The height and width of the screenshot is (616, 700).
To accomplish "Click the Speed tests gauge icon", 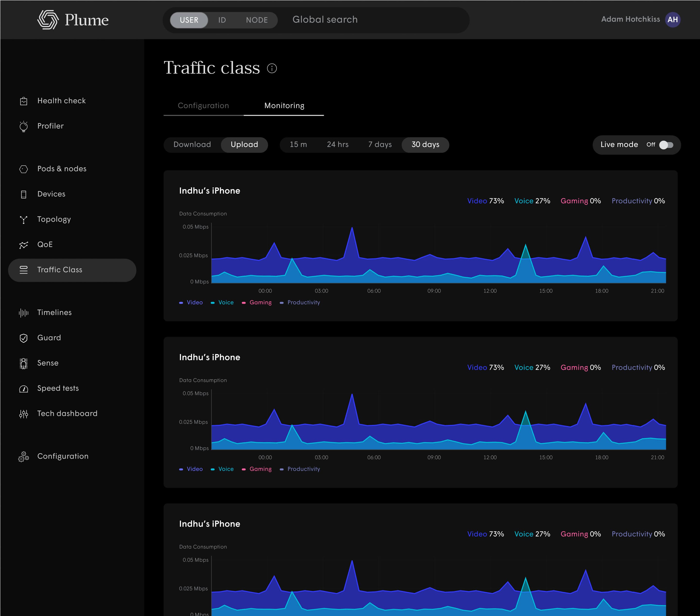I will click(x=24, y=389).
